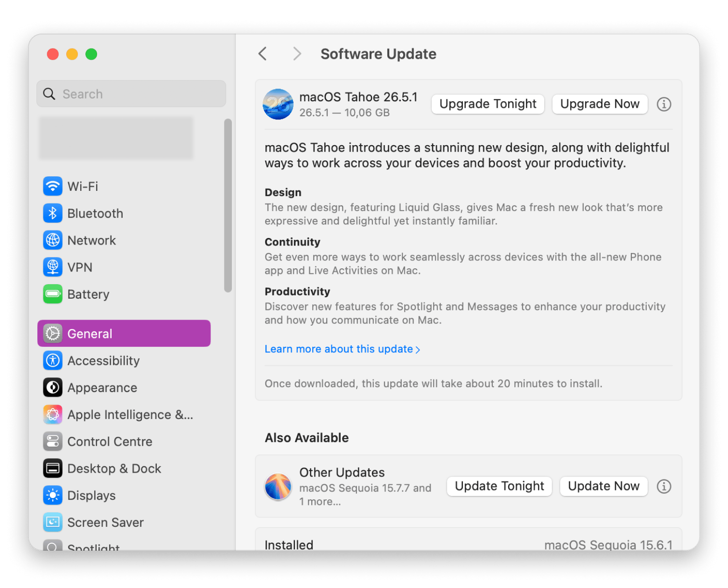Click the Other Updates title
This screenshot has width=728, height=588.
(x=342, y=473)
